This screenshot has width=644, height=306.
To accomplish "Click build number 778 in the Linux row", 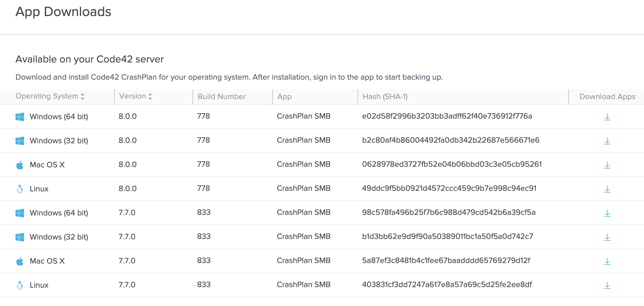I will point(203,188).
